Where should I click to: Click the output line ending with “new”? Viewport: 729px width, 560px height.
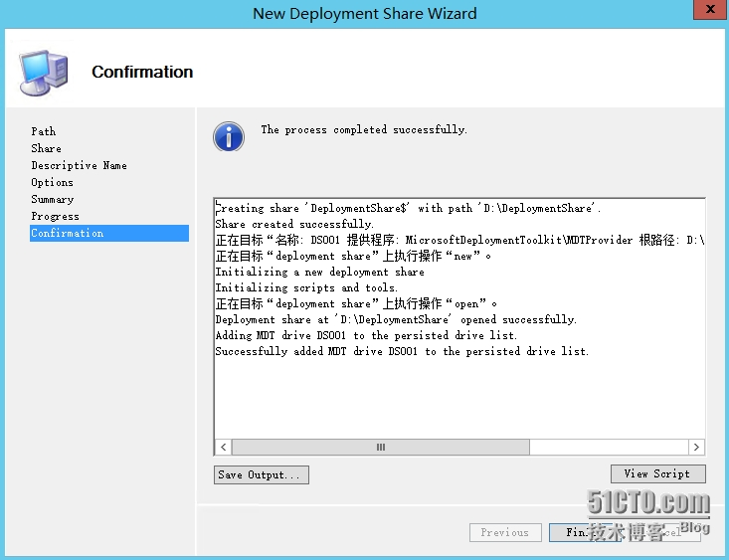tap(353, 256)
